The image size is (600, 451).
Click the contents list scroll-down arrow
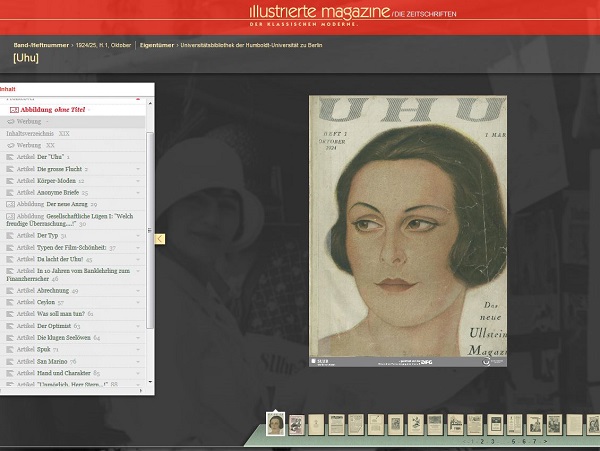(150, 382)
